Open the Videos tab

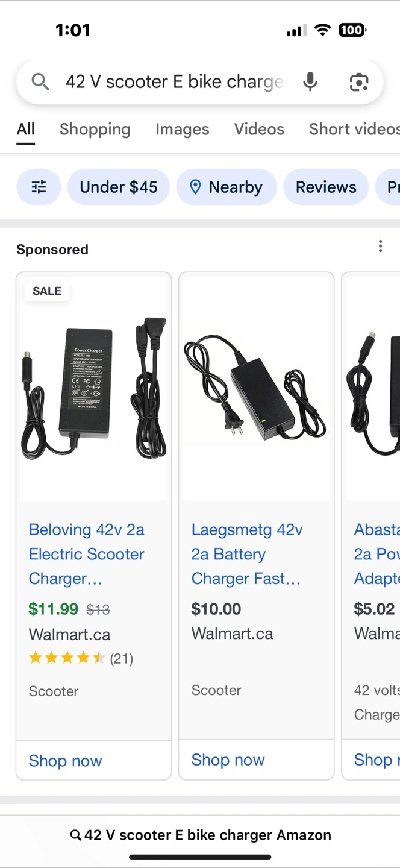point(259,129)
